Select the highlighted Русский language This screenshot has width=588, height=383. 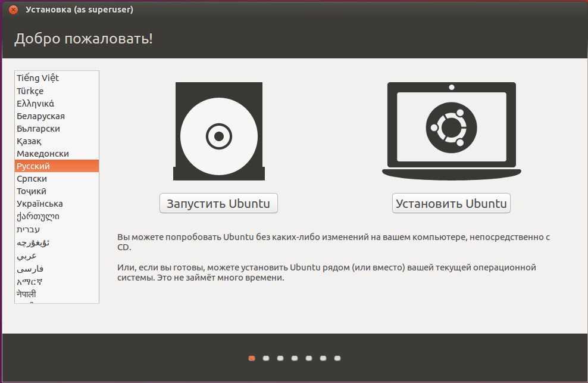pyautogui.click(x=57, y=166)
